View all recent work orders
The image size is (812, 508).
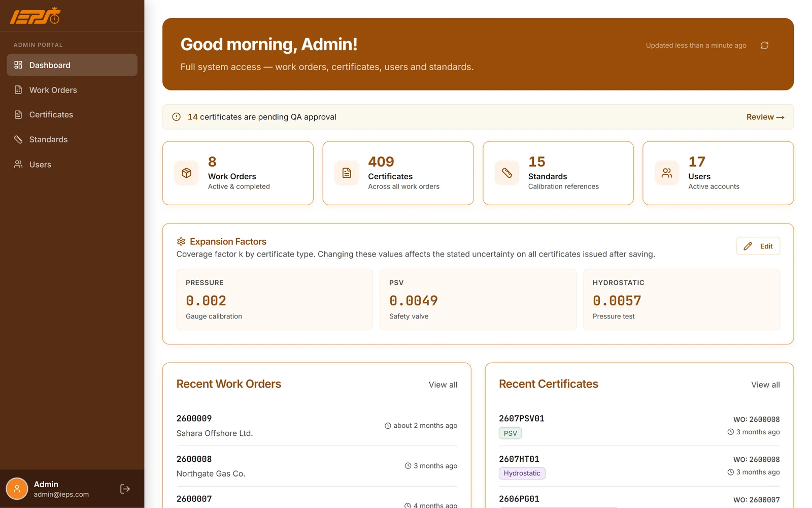coord(443,385)
